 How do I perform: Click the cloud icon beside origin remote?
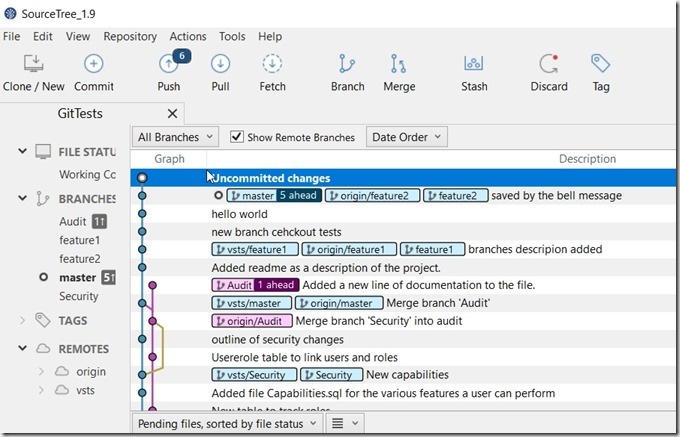click(62, 371)
